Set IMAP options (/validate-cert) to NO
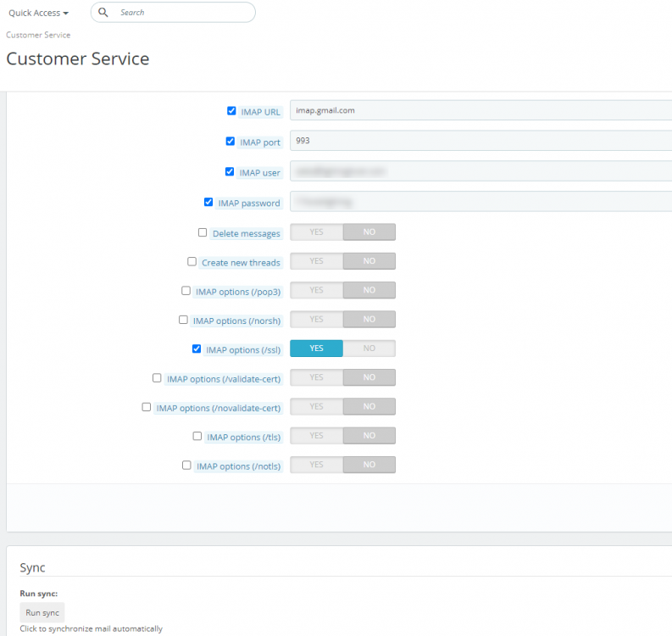 point(369,377)
